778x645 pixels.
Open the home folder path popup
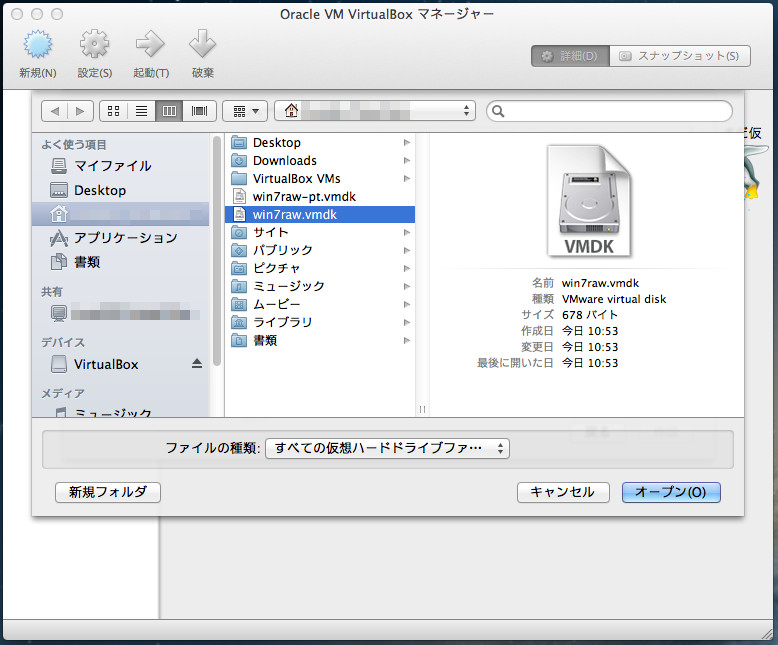(375, 111)
